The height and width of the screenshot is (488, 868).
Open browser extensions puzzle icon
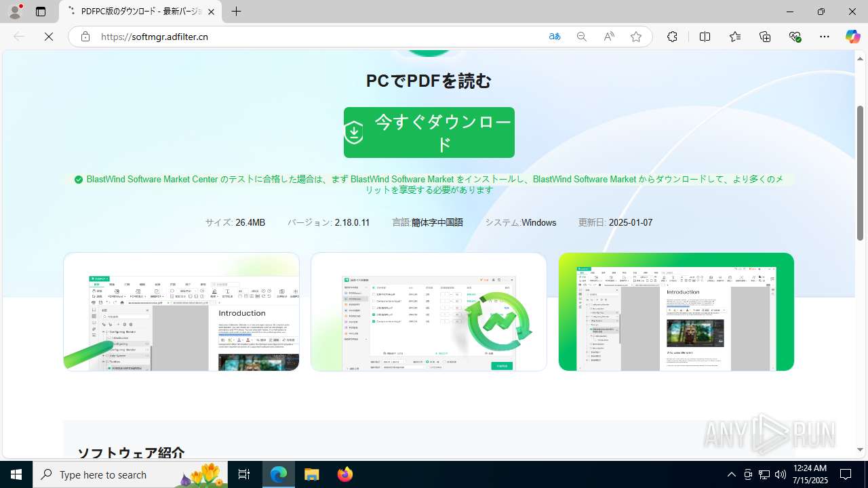click(672, 37)
